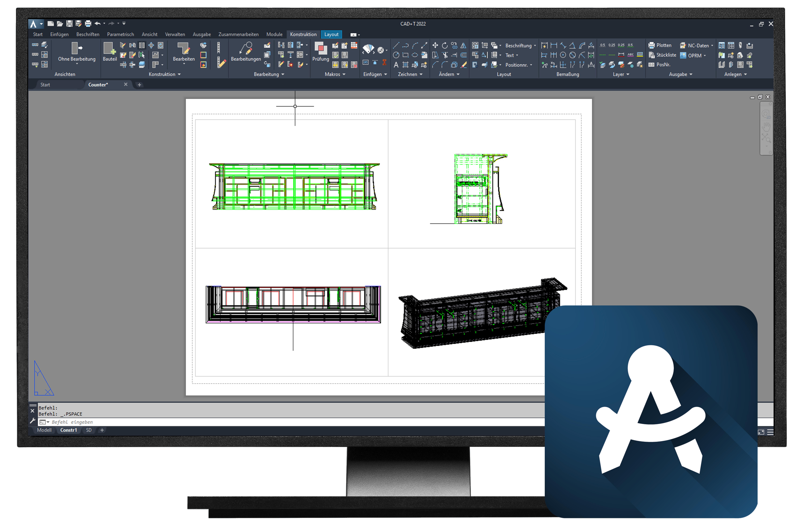This screenshot has width=803, height=532.
Task: Expand the Makros panel title arrow
Action: click(x=344, y=74)
